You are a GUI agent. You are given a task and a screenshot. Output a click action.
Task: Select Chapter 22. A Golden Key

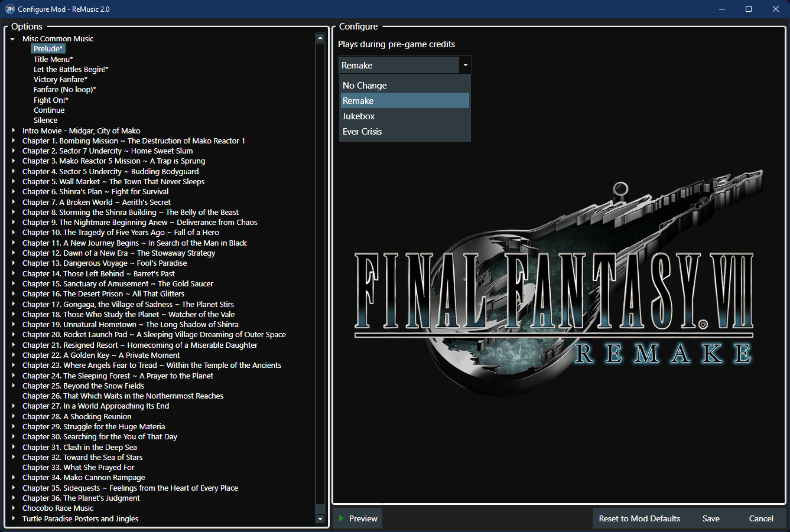(x=101, y=355)
